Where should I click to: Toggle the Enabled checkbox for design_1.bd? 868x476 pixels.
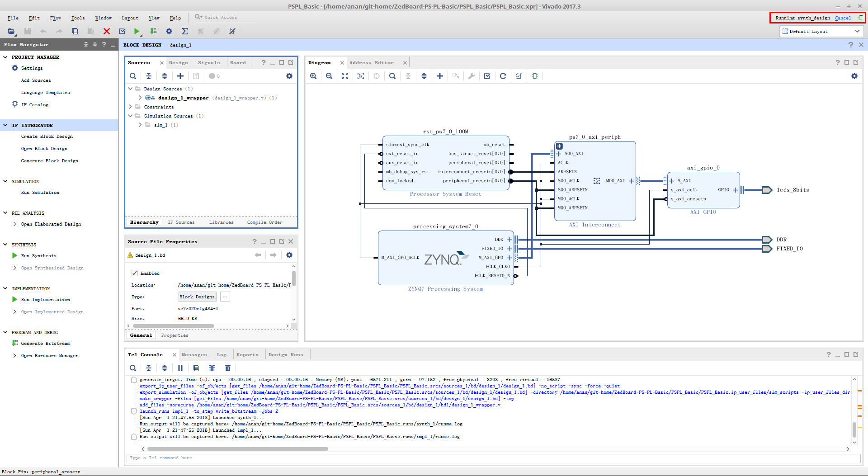(x=135, y=273)
